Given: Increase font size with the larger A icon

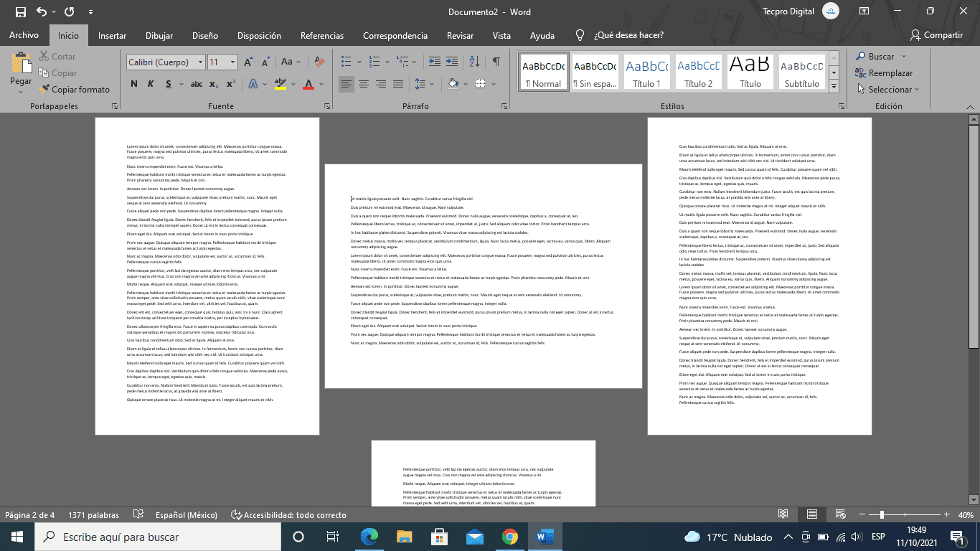Looking at the screenshot, I should tap(248, 62).
